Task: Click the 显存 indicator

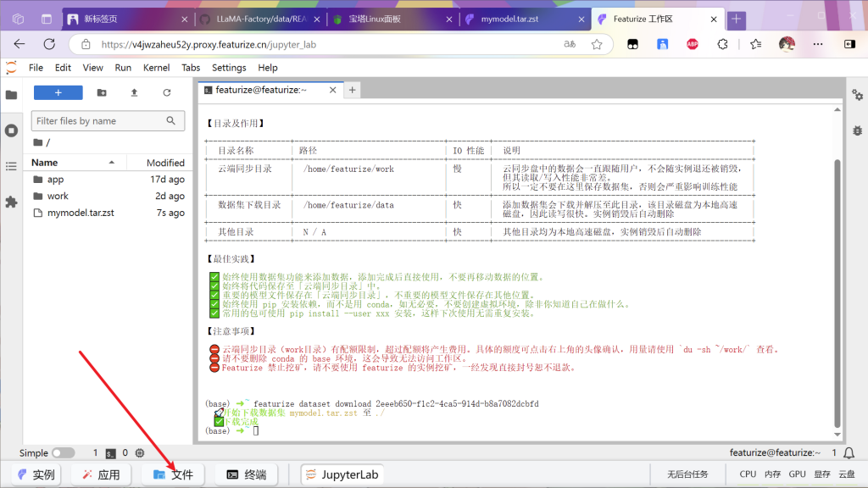Action: [x=822, y=474]
